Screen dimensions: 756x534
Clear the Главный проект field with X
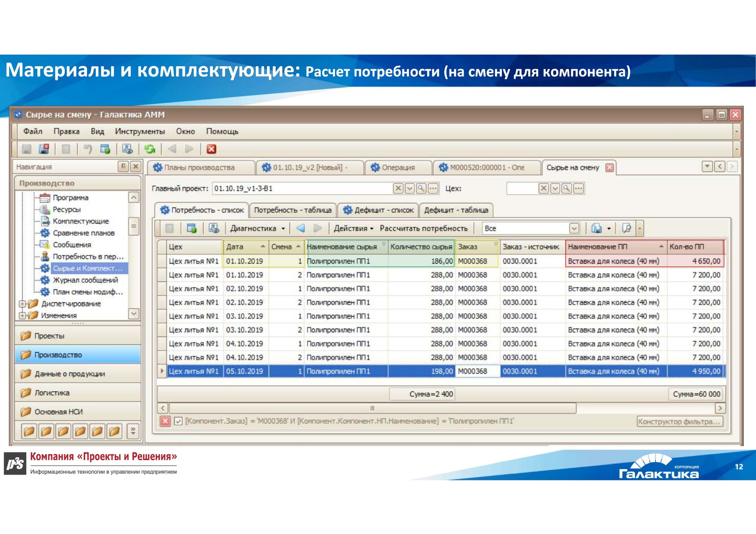(398, 188)
